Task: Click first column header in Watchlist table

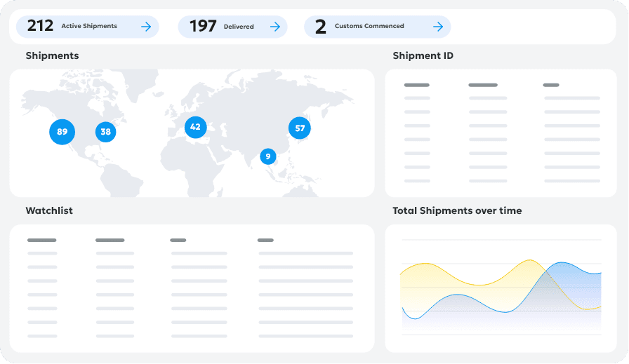Action: coord(41,240)
